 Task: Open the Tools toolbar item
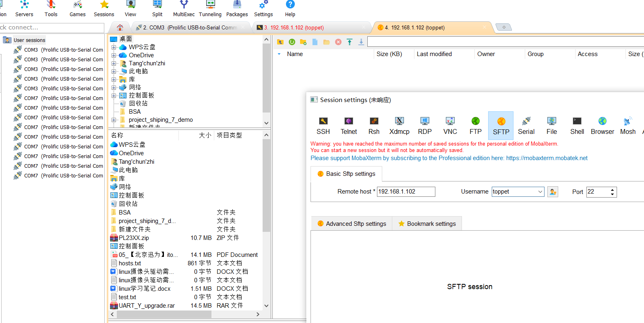(51, 9)
